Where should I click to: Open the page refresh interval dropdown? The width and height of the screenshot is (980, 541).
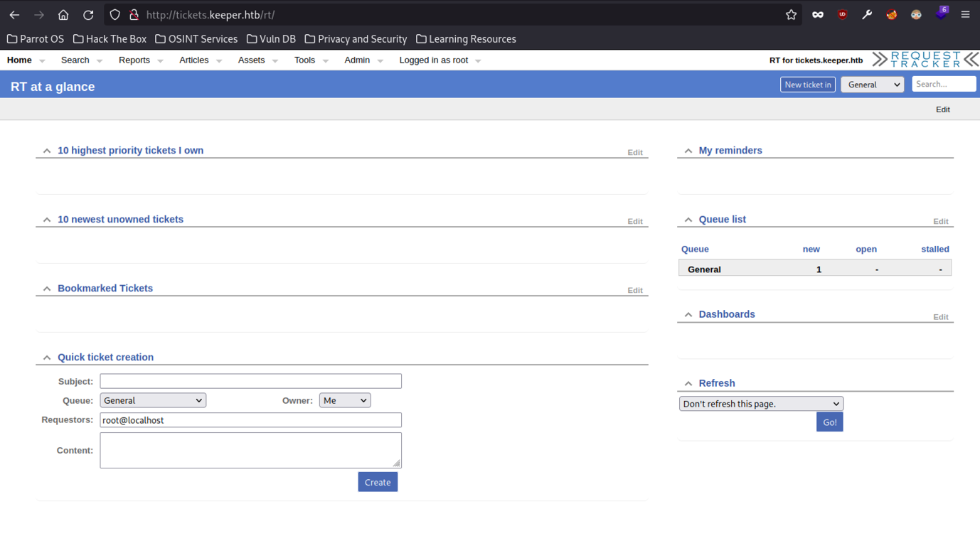point(760,403)
